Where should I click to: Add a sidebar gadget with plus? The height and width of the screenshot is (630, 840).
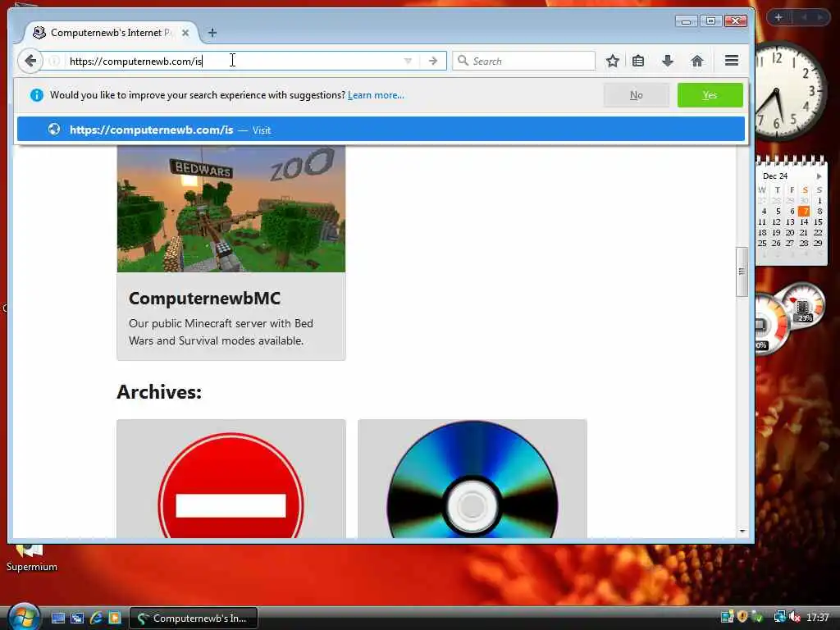coord(778,18)
